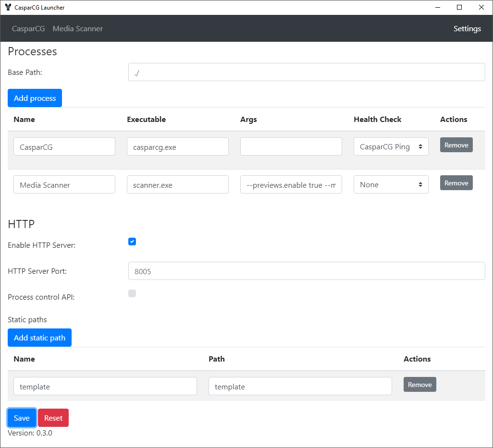The image size is (493, 448).
Task: Click the Enable HTTP Server label
Action: [41, 245]
